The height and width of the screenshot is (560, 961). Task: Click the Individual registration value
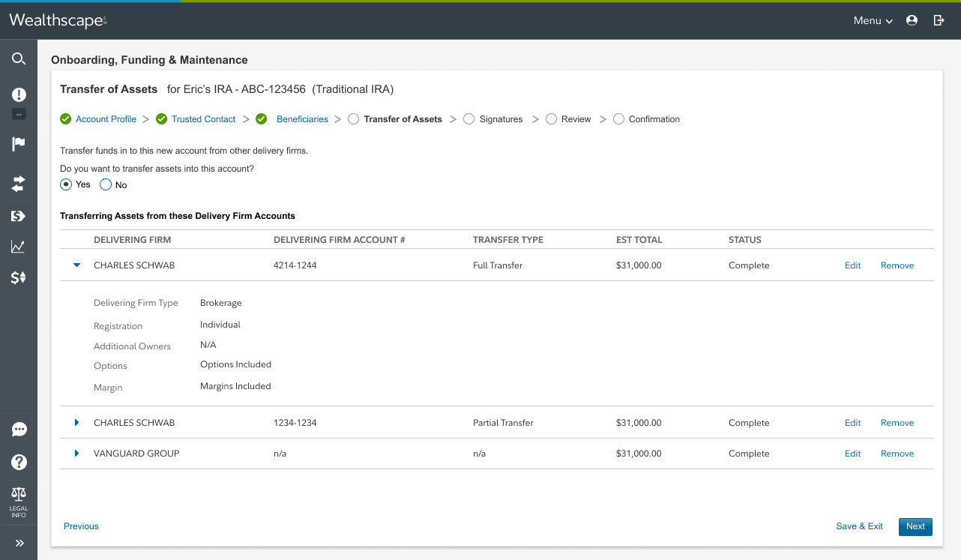220,325
